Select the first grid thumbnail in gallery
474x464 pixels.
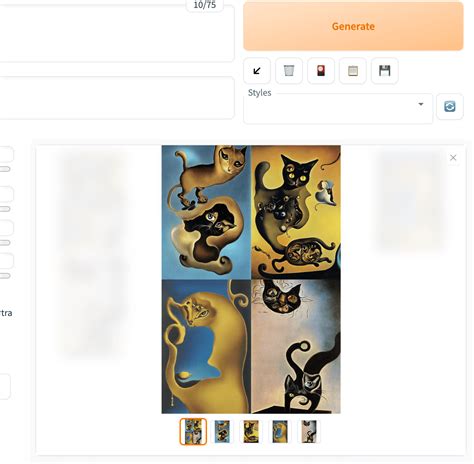194,433
